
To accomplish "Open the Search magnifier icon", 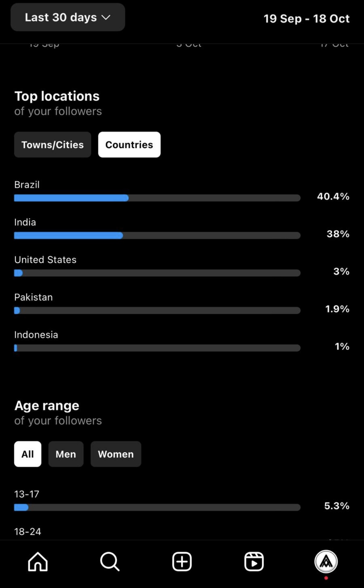I will click(110, 562).
